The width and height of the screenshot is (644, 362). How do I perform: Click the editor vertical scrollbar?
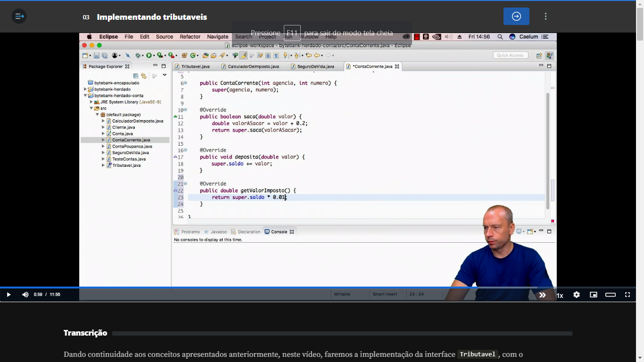(547, 151)
